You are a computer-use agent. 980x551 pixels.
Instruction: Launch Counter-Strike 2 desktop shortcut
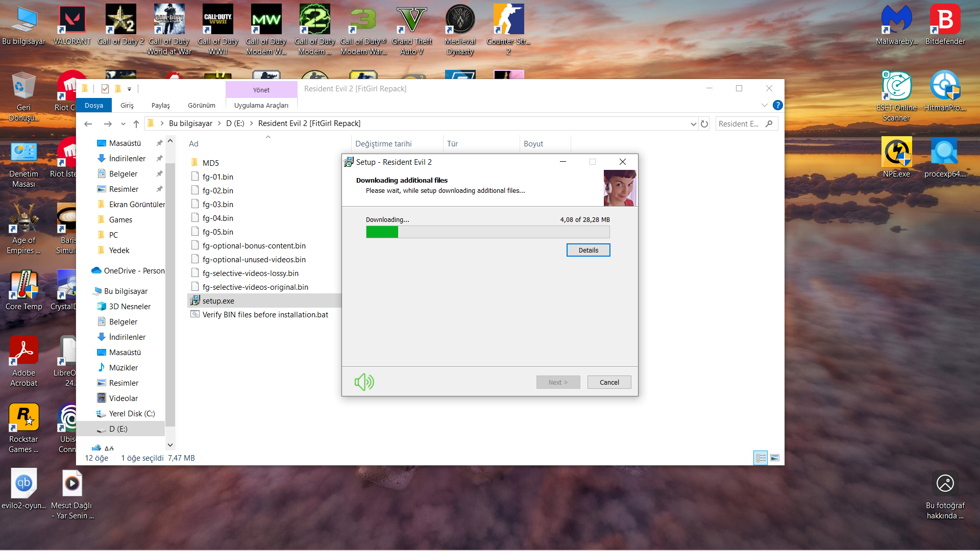coord(508,30)
